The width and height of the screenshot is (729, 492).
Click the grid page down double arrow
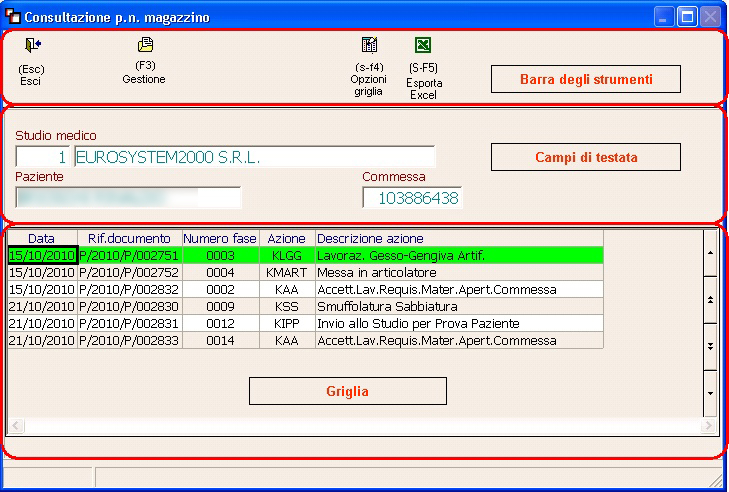pos(710,347)
